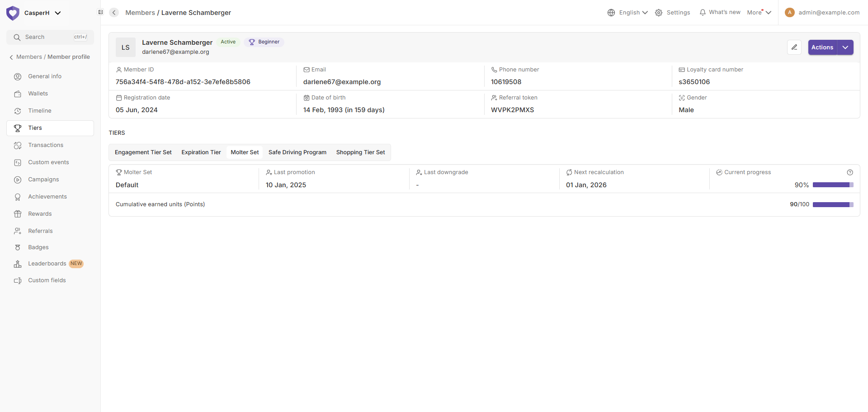Click the Current progress 90% bar
This screenshot has width=868, height=412.
coord(833,185)
